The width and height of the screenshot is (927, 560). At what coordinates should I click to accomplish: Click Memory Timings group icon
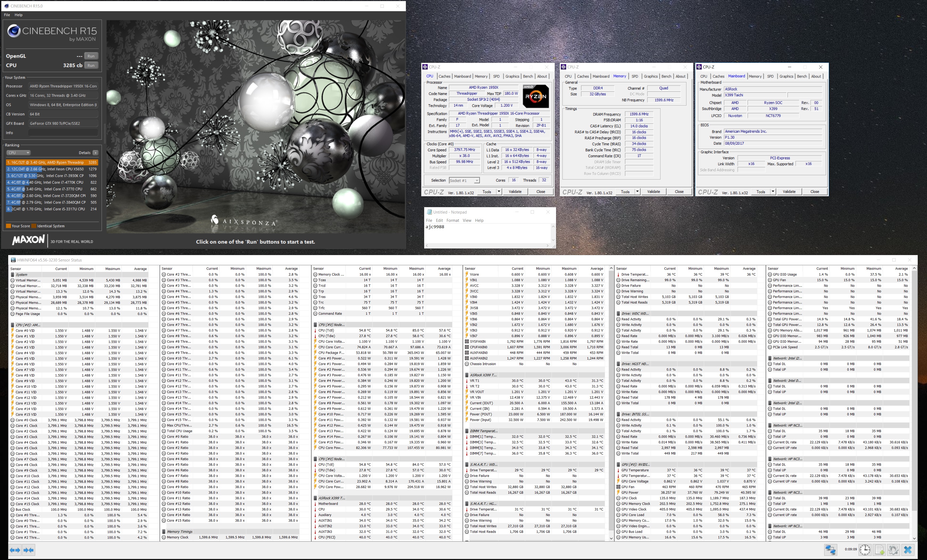(x=164, y=532)
